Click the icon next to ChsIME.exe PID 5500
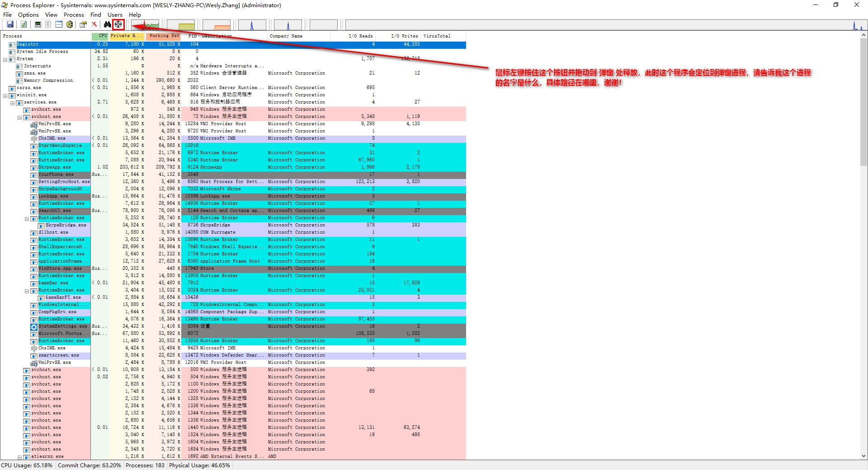The height and width of the screenshot is (470, 868). tap(34, 138)
